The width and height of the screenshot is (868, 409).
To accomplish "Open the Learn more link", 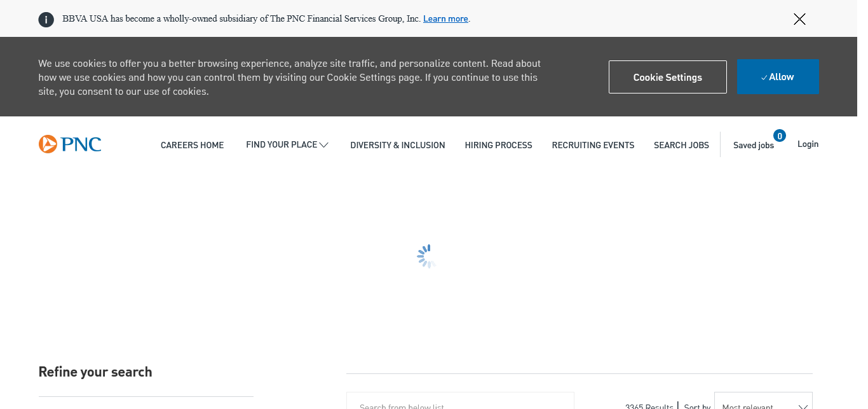I will coord(445,18).
